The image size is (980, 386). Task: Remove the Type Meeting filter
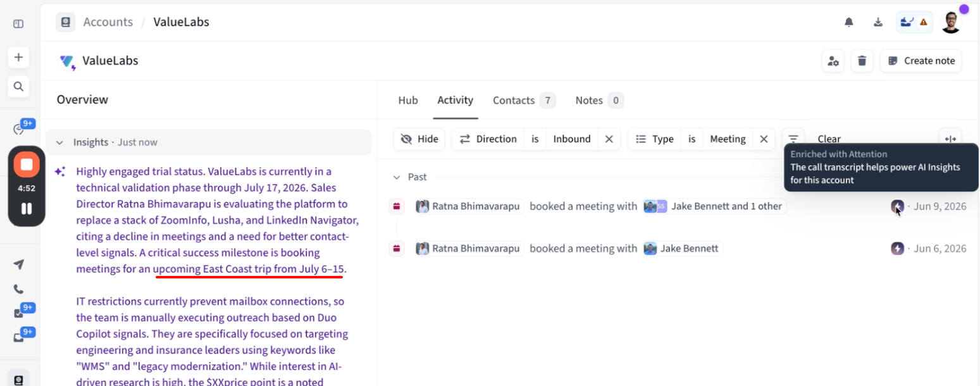764,139
